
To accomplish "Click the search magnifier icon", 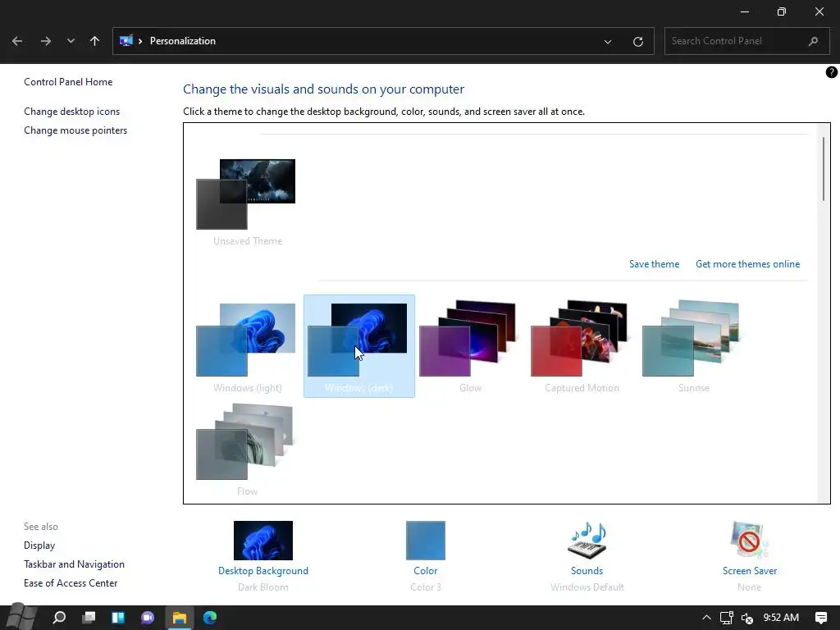I will tap(813, 41).
